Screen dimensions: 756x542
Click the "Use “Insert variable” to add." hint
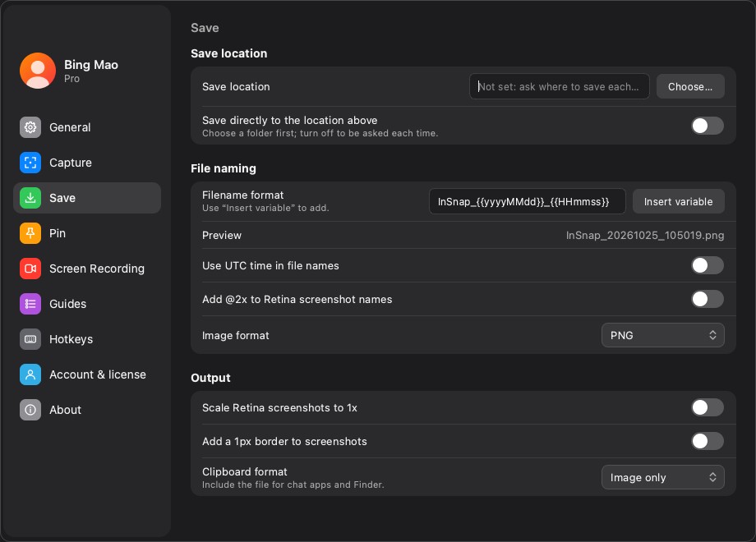[265, 208]
